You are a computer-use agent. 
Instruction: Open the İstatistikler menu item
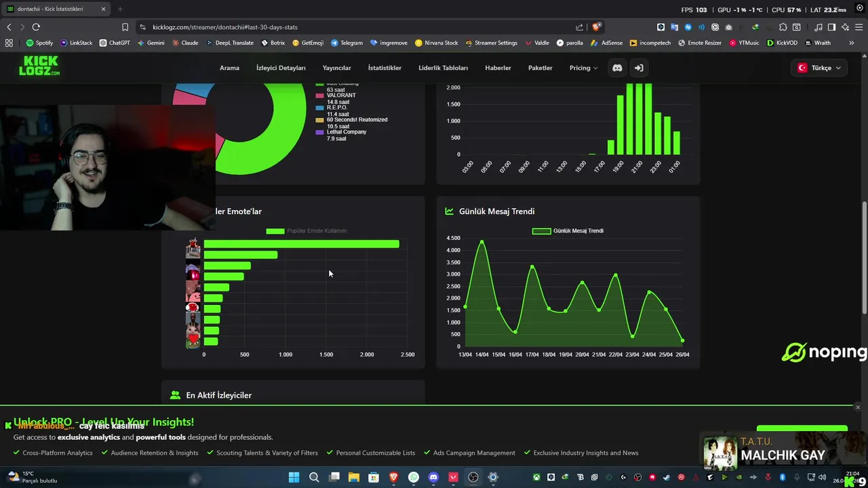coord(384,68)
